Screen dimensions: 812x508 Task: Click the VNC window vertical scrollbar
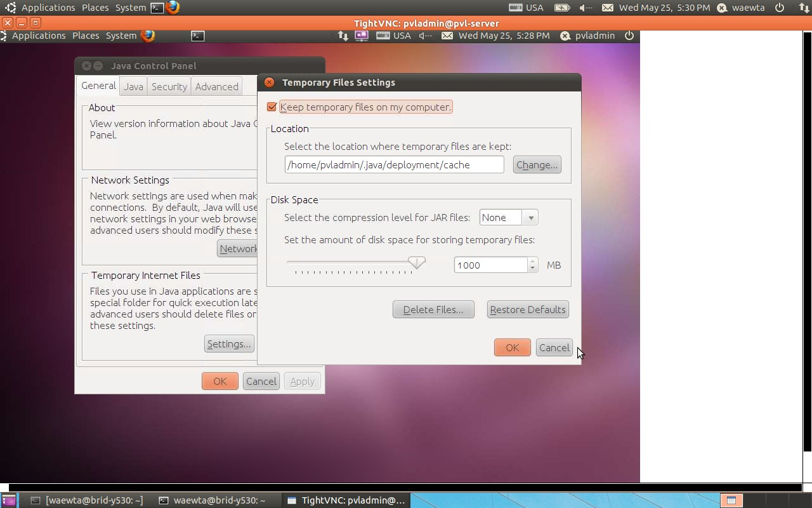pyautogui.click(x=808, y=241)
